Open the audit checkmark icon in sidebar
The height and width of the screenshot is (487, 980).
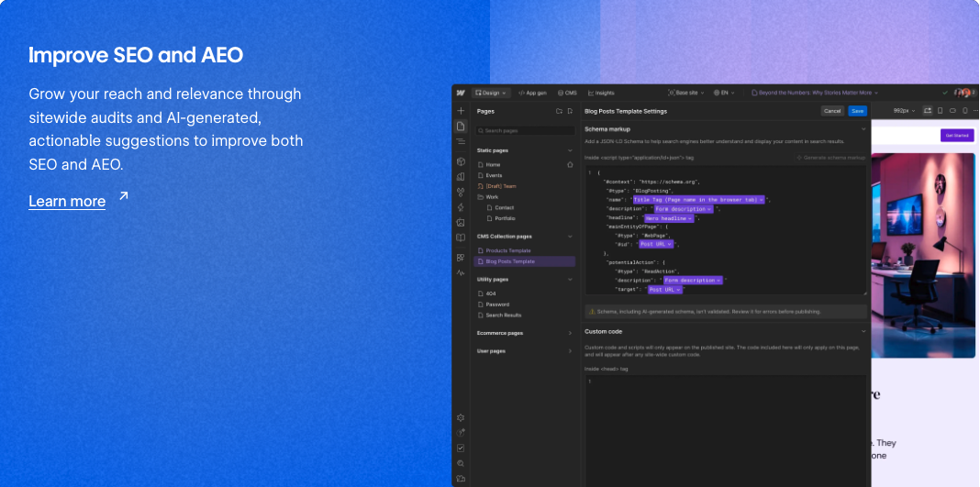point(461,448)
